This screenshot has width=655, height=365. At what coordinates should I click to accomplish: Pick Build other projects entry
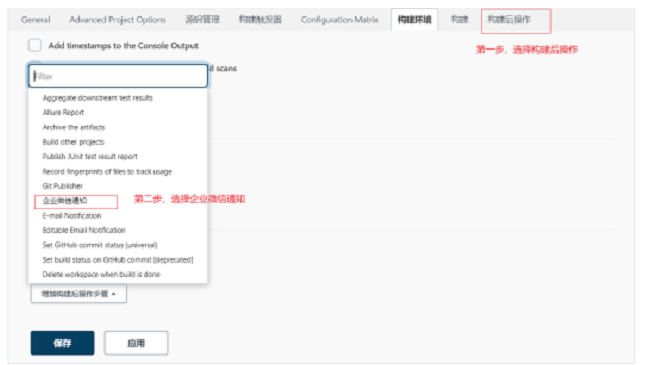coord(73,142)
